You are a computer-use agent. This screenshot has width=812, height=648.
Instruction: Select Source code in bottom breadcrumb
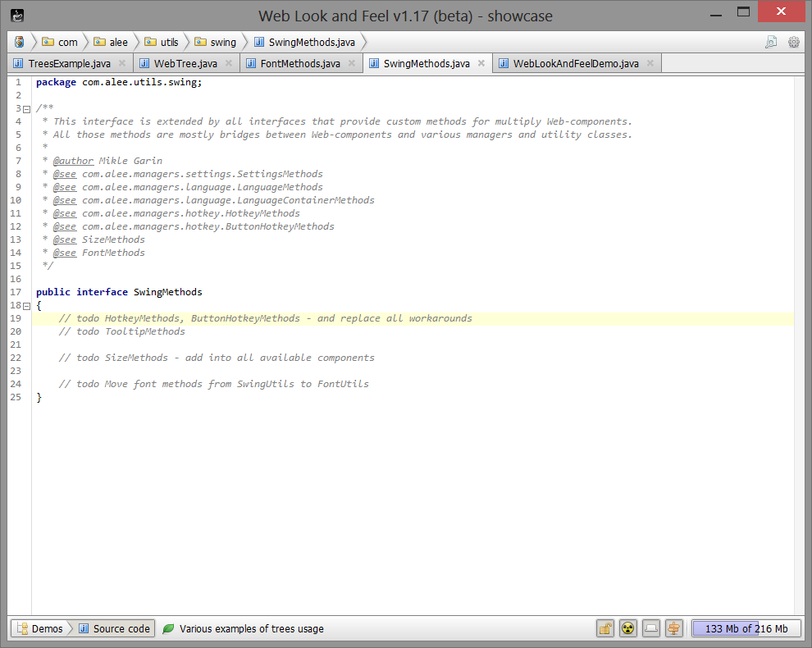point(115,628)
